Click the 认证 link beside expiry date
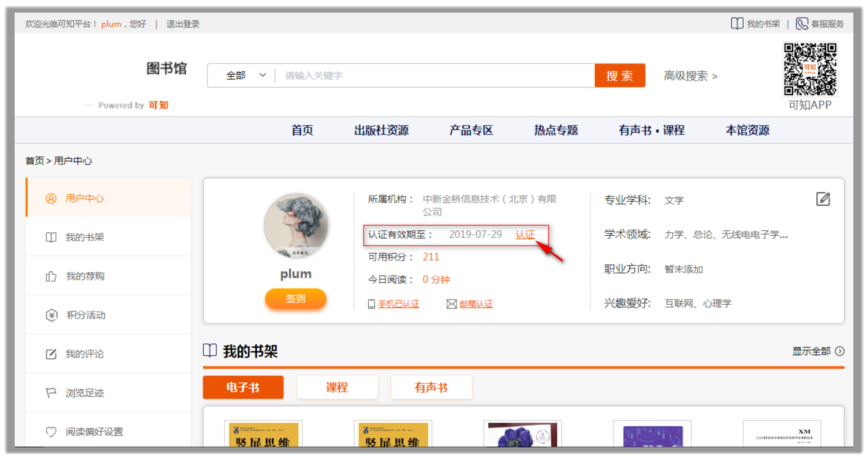This screenshot has width=868, height=460. (x=525, y=235)
